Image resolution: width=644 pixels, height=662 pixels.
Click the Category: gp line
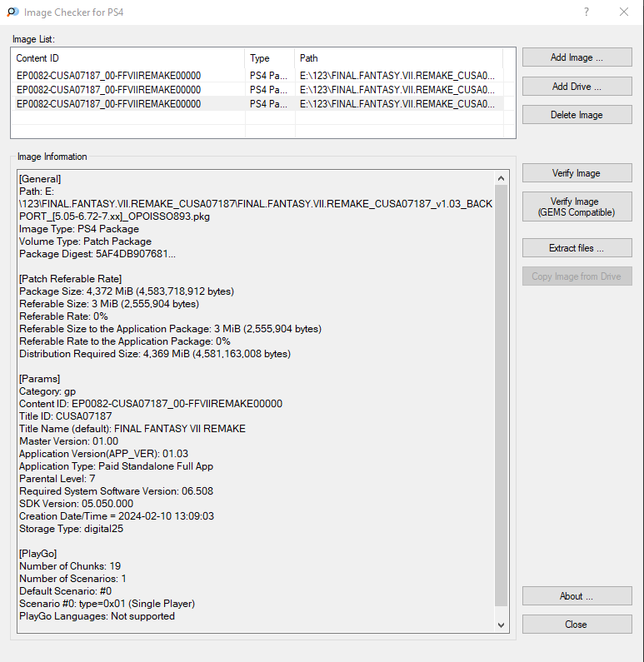[47, 391]
